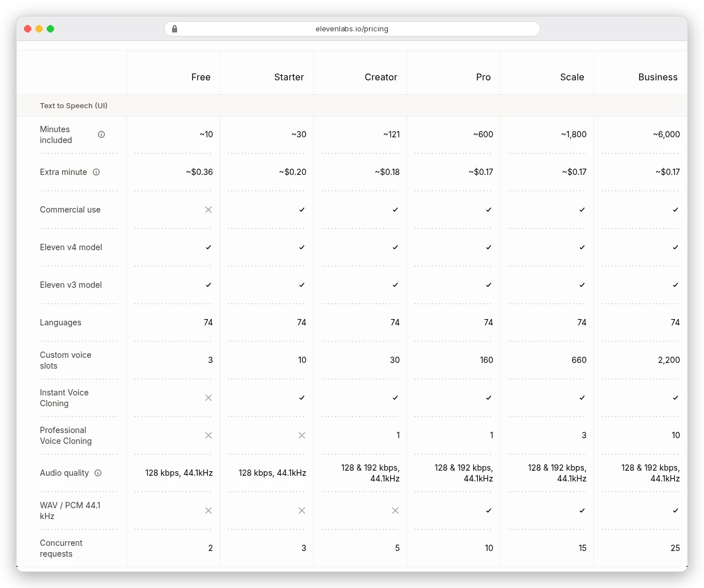Click the 128 & 192 kbps value under Business
The image size is (704, 588).
650,473
